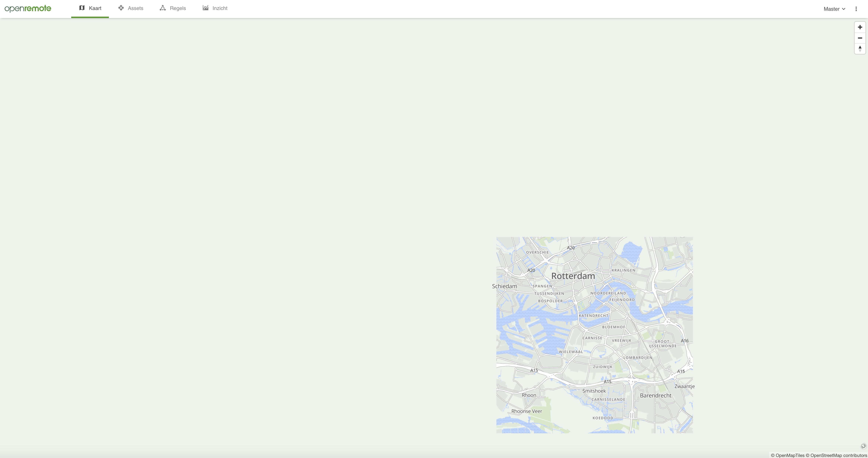
Task: Click the small map logo icon in the bottom corner
Action: click(863, 446)
